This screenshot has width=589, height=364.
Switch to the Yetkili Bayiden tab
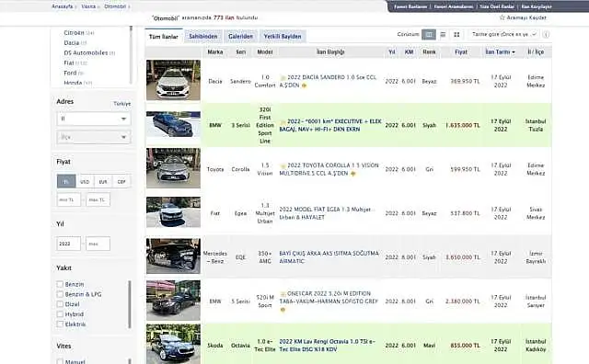[x=283, y=37]
